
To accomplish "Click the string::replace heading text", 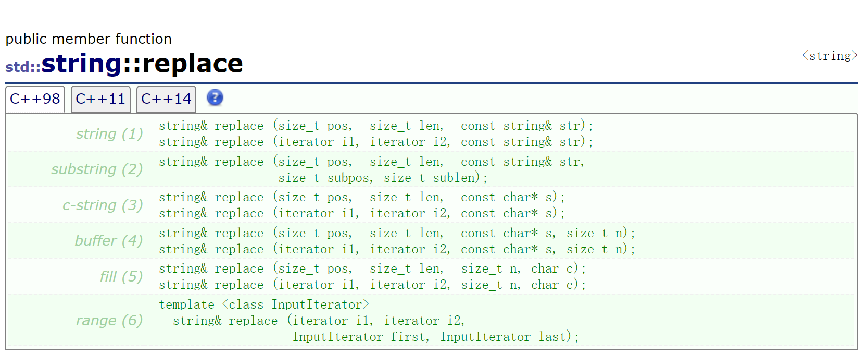I will (x=142, y=64).
